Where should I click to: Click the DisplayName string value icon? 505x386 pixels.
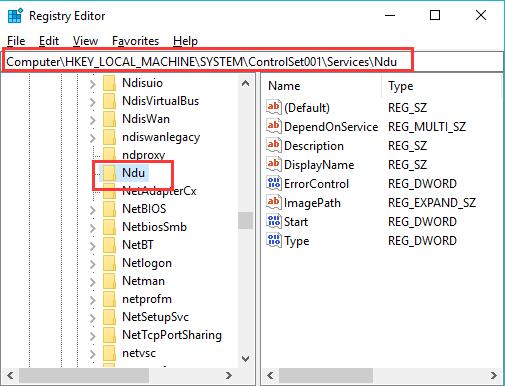[x=274, y=164]
